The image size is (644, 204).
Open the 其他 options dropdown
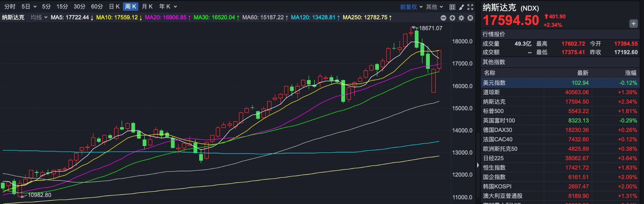tap(435, 7)
